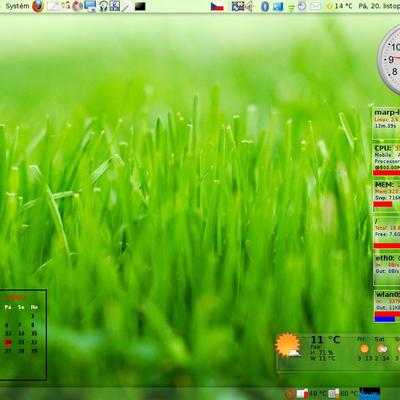Launch Firefox from the top panel
Screen dimensions: 400x400
pos(38,6)
